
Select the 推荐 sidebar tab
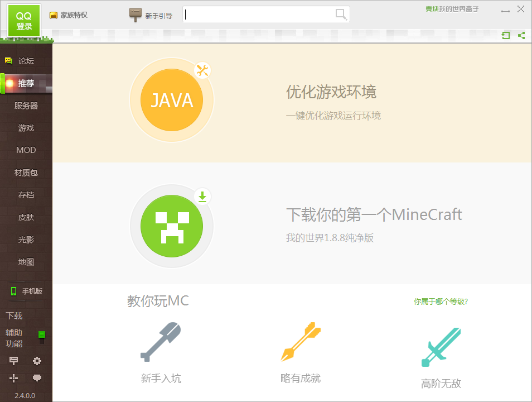point(26,83)
